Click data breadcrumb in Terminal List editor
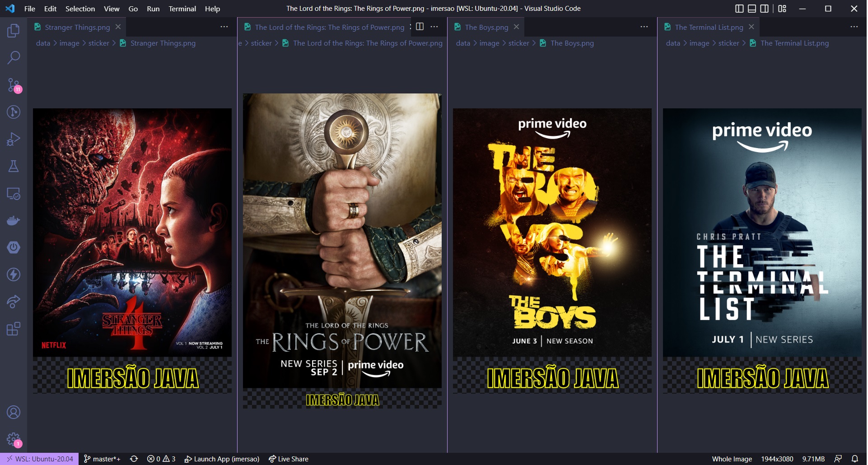The image size is (868, 465). [x=673, y=43]
